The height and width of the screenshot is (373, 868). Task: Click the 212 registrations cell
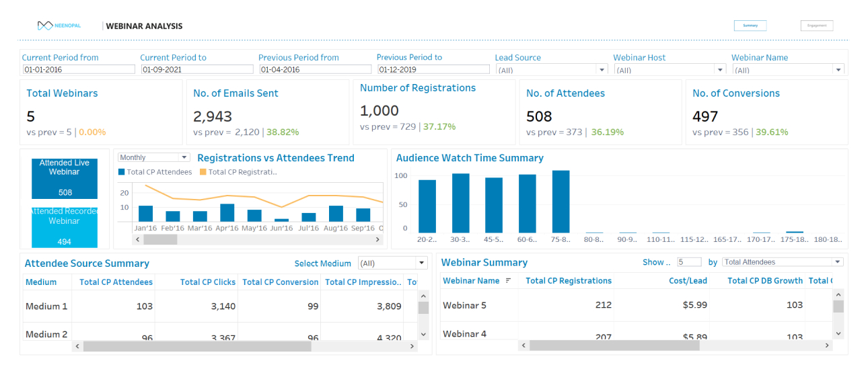[x=604, y=305]
